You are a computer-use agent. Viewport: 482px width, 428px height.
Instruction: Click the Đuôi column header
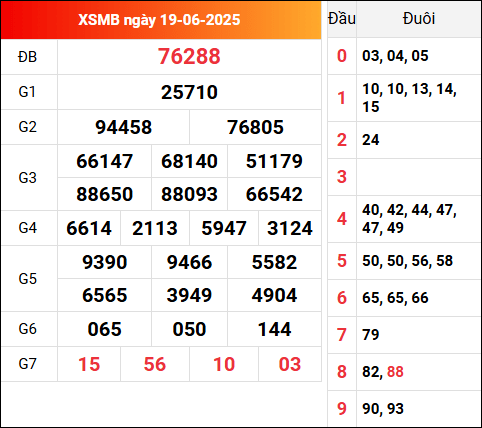pos(419,19)
